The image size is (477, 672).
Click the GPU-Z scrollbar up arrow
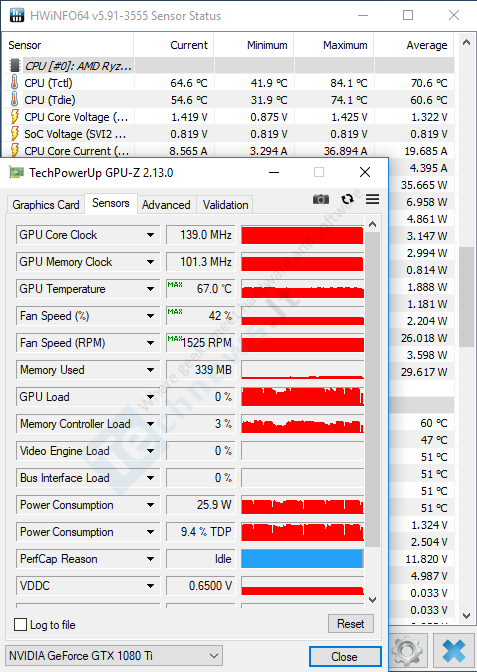click(372, 225)
